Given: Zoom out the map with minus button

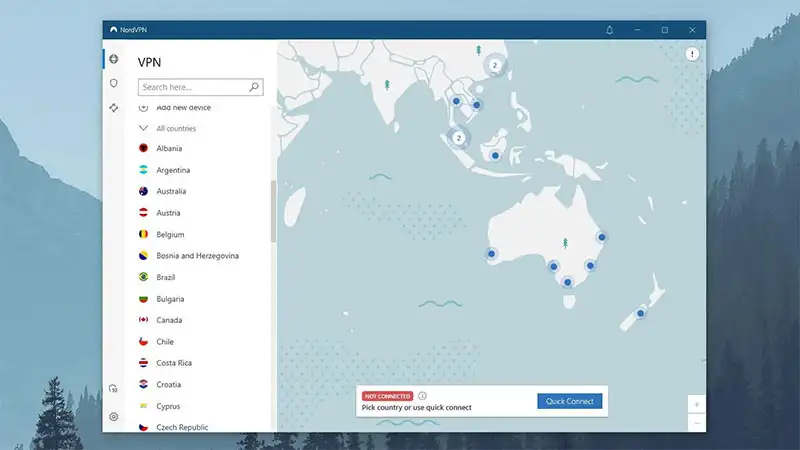Looking at the screenshot, I should (x=696, y=423).
